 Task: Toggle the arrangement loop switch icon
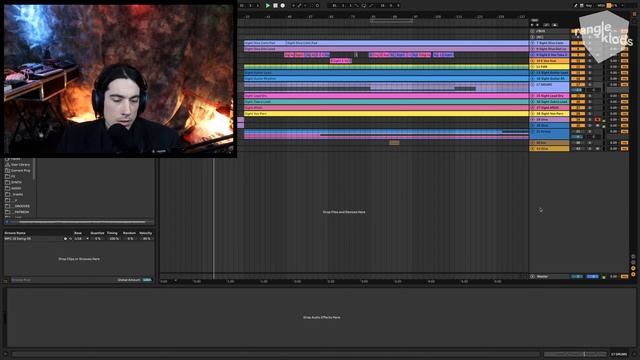point(364,6)
